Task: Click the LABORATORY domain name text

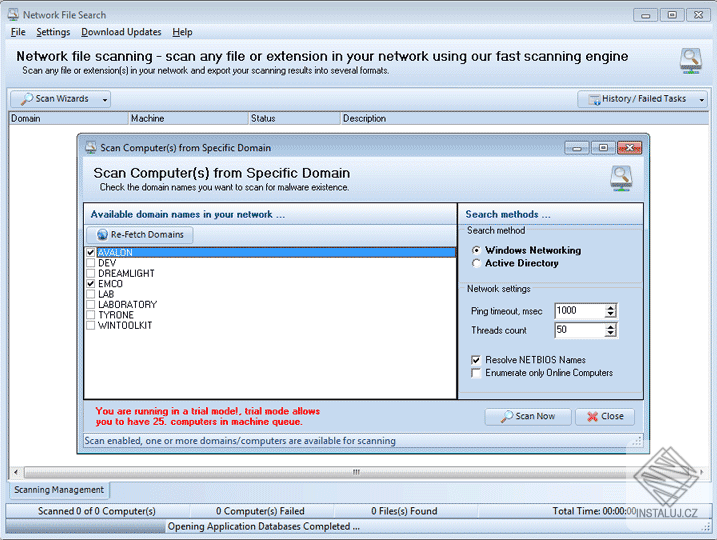Action: [128, 305]
